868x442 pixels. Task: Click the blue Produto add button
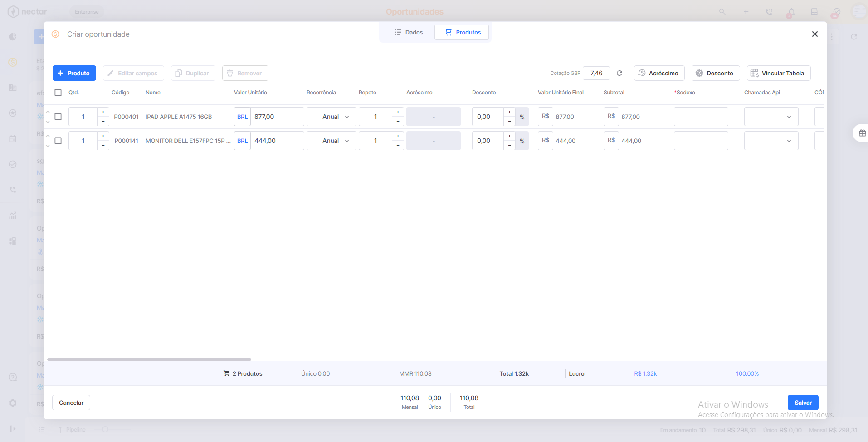click(x=74, y=73)
